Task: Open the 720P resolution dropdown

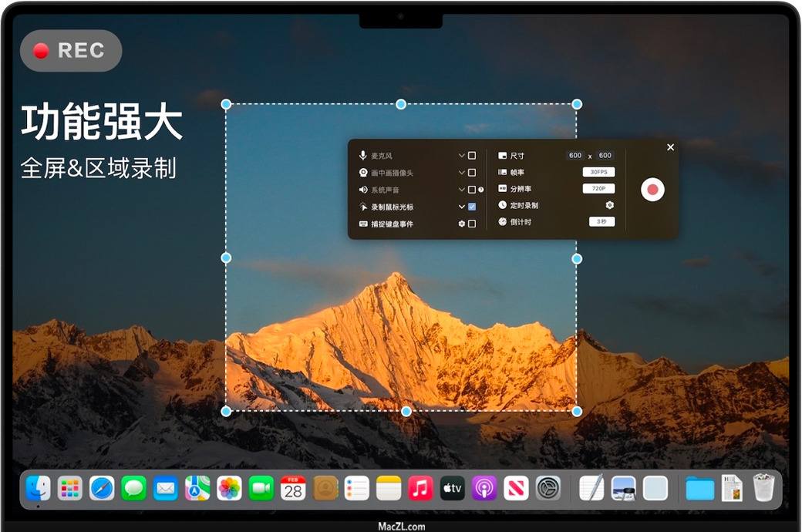Action: [x=598, y=189]
